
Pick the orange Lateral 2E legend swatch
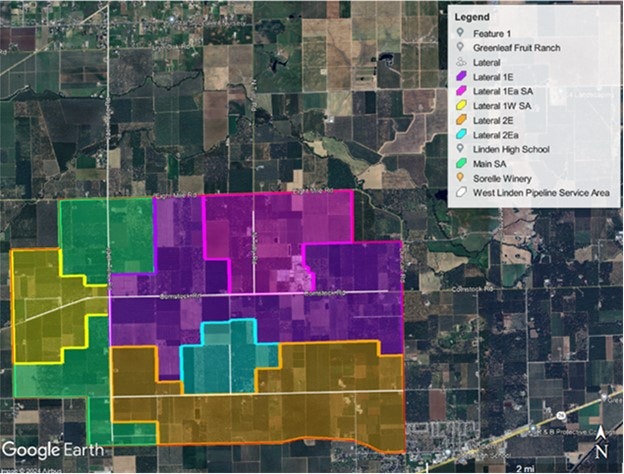pos(459,120)
